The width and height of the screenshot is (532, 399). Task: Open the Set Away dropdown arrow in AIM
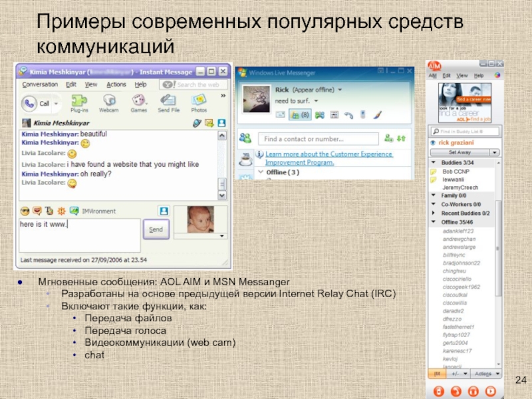click(x=495, y=152)
